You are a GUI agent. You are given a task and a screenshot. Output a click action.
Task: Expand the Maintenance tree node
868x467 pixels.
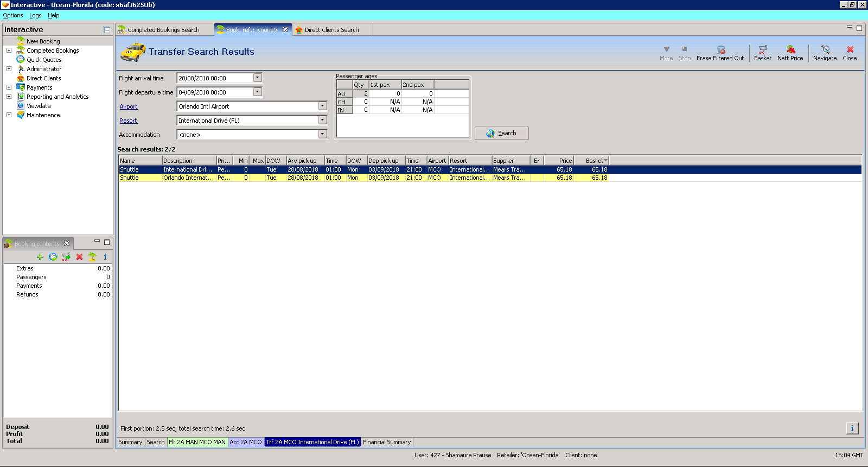coord(9,115)
